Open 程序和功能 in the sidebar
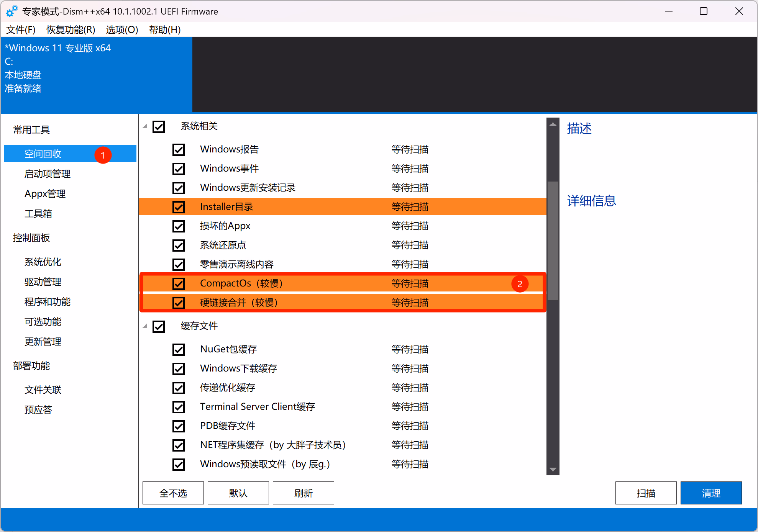The height and width of the screenshot is (532, 758). [48, 302]
